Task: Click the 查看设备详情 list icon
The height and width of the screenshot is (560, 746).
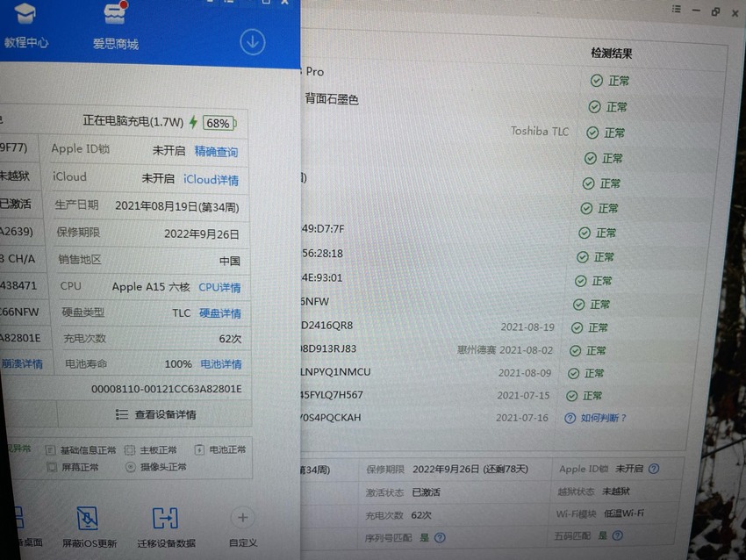Action: [x=122, y=414]
